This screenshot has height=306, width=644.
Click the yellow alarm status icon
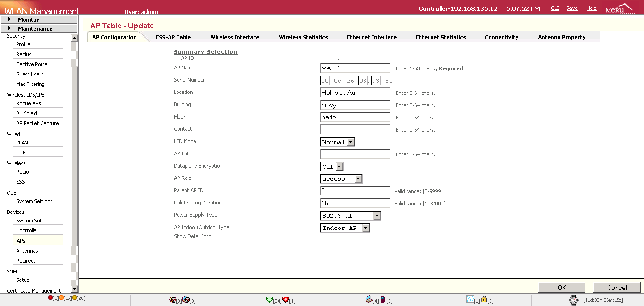click(x=75, y=298)
